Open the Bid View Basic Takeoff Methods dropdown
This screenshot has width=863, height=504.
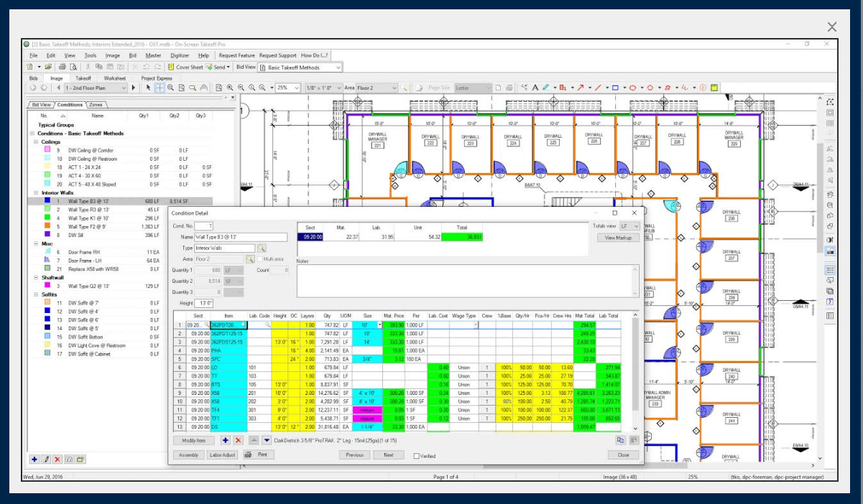pos(337,67)
